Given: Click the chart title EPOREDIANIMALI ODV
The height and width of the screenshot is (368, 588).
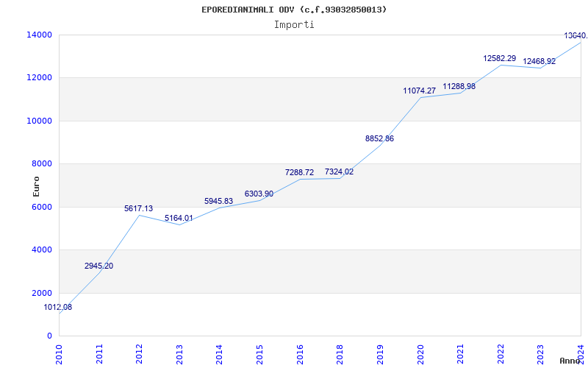Looking at the screenshot, I should point(294,10).
